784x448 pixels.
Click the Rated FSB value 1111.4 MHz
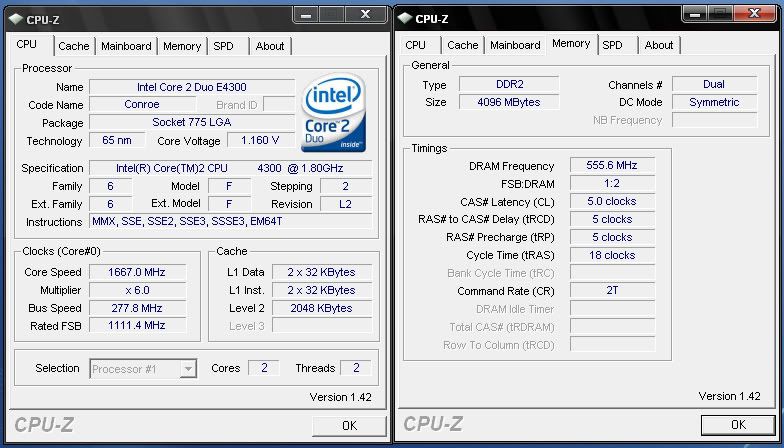[x=138, y=326]
